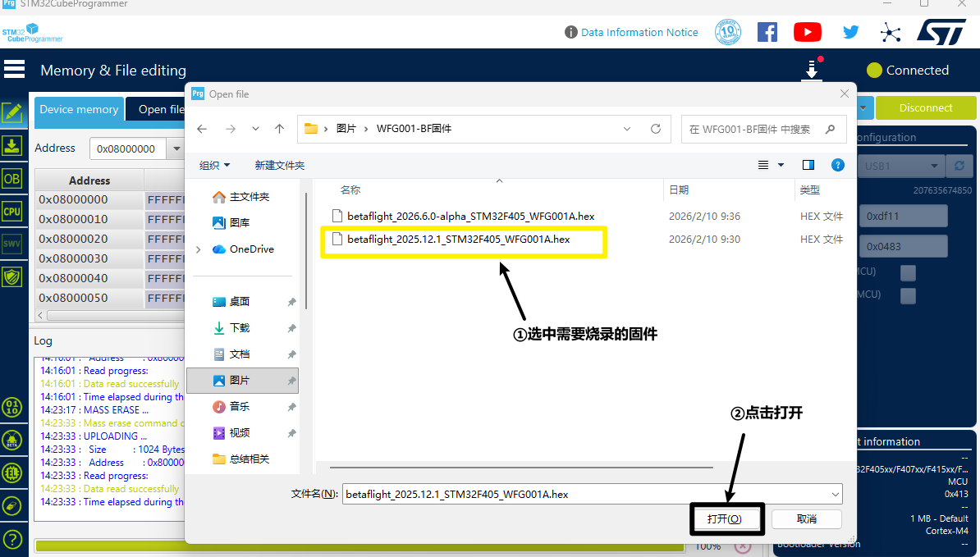Screen dimensions: 980x557
Task: Select betaflight_2026.6.0-alpha hex file
Action: pos(470,217)
